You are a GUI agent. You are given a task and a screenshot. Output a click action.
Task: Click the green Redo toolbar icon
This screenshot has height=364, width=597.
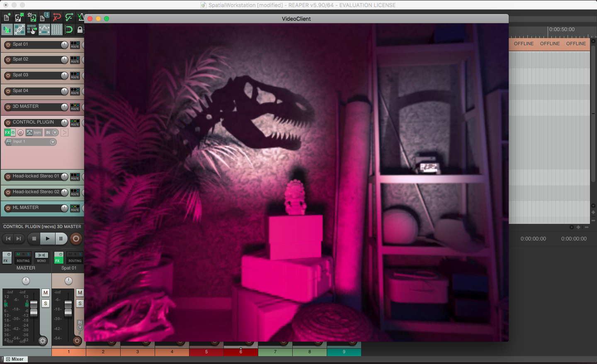point(69,17)
